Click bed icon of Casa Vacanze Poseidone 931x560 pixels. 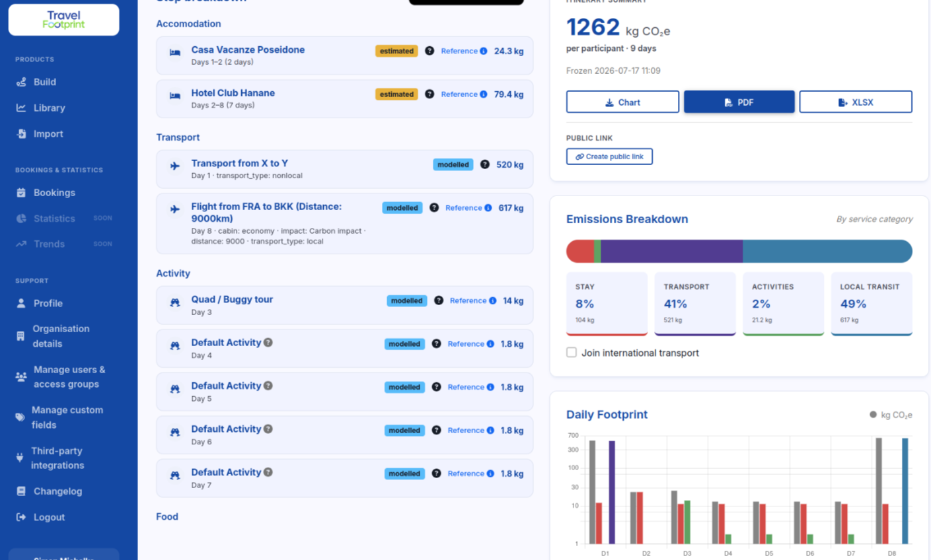click(x=175, y=53)
